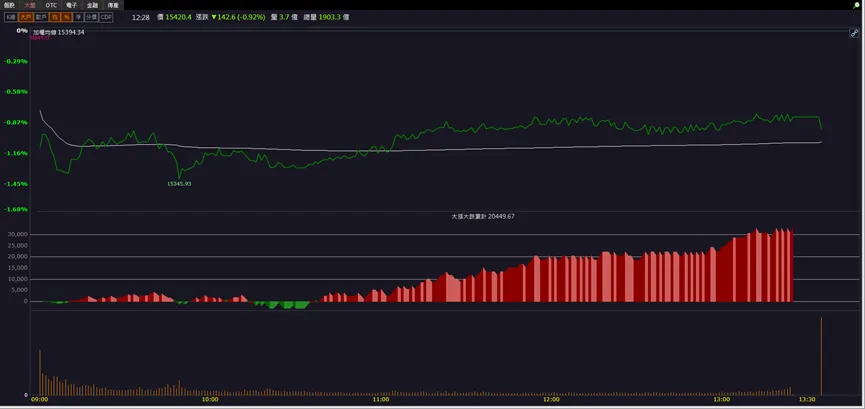Click the 13:30 time axis label
The height and width of the screenshot is (409, 865).
pyautogui.click(x=807, y=400)
